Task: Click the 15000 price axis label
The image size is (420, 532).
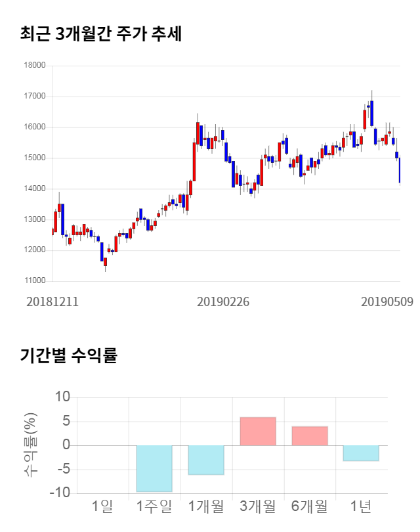Action: pyautogui.click(x=34, y=158)
